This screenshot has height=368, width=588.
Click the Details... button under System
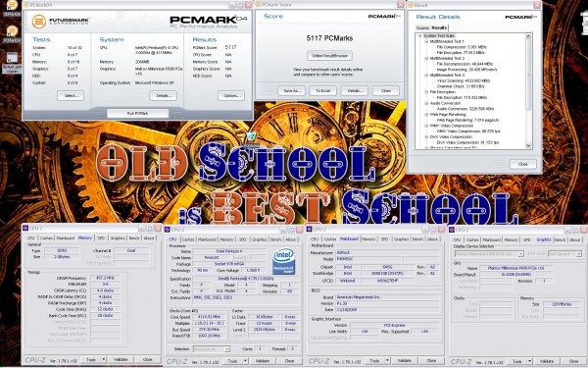pos(164,96)
